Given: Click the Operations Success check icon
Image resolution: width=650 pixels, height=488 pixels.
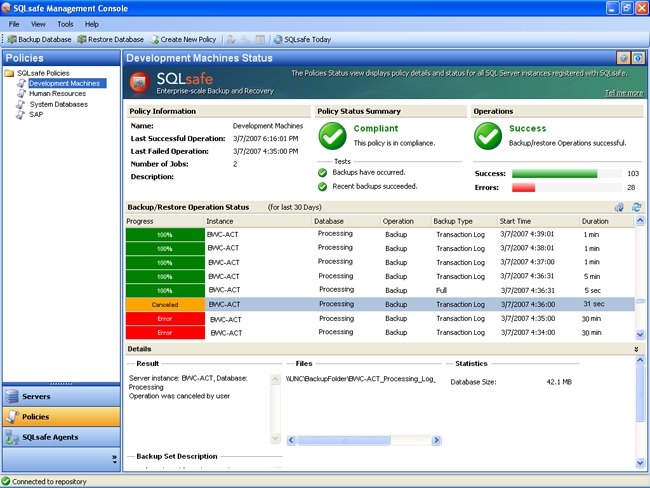Looking at the screenshot, I should (488, 136).
